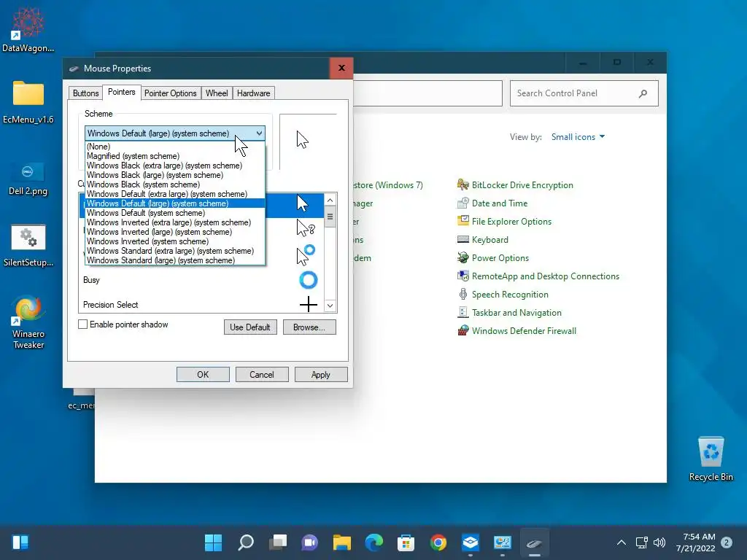The width and height of the screenshot is (747, 560).
Task: Open the View by Small icons dropdown
Action: [578, 136]
